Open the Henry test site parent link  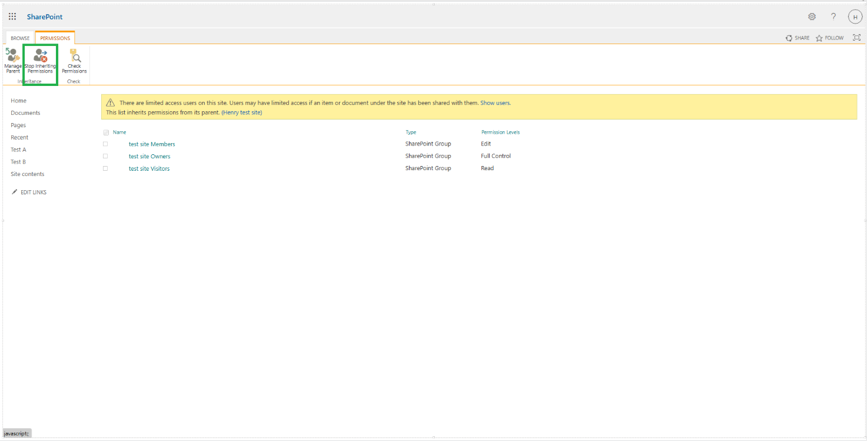pyautogui.click(x=242, y=112)
